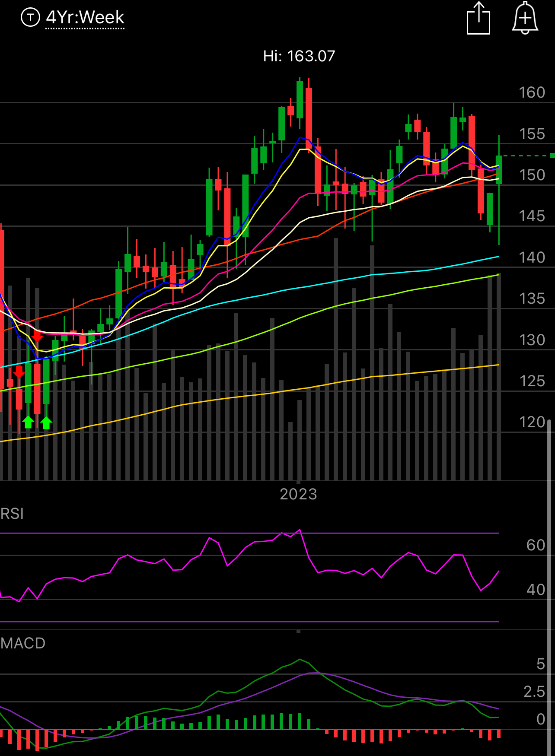Viewport: 555px width, 756px height.
Task: Add a price alert with the bell icon
Action: (x=525, y=17)
